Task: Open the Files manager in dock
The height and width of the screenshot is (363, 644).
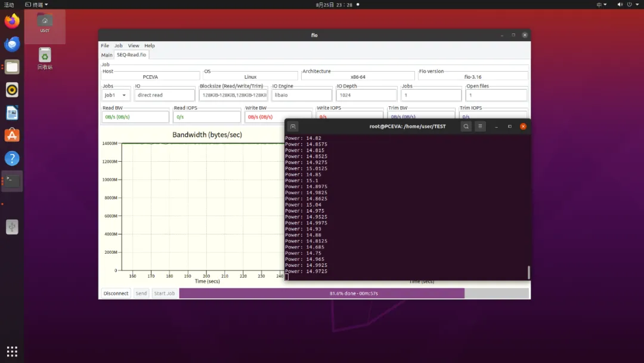Action: click(12, 67)
